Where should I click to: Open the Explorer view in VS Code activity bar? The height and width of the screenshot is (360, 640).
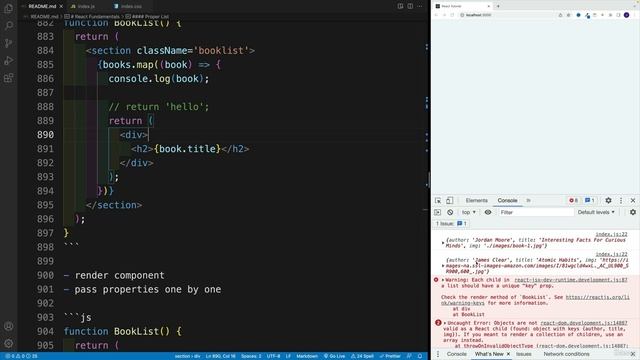click(8, 8)
